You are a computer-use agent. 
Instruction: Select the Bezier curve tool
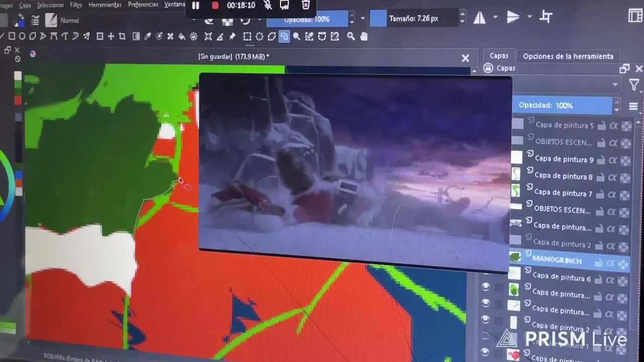(x=54, y=36)
